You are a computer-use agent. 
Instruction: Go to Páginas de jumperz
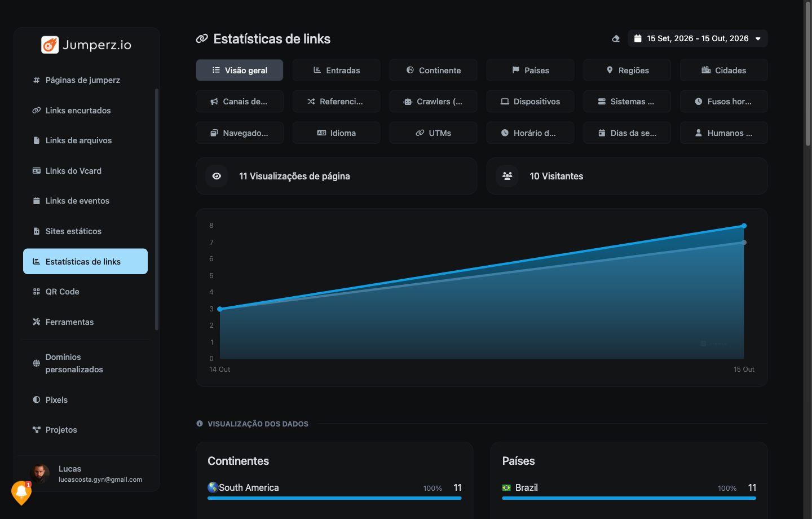click(85, 80)
